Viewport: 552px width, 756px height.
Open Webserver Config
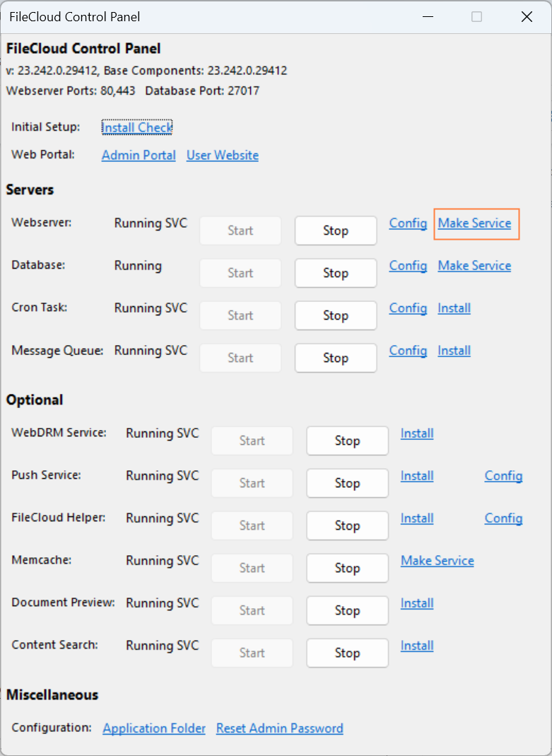[x=408, y=223]
